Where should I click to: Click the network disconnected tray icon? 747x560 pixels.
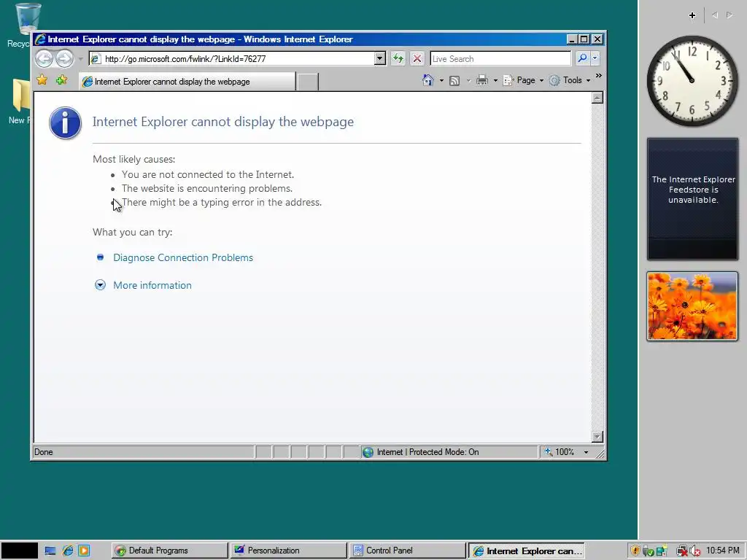click(x=682, y=551)
